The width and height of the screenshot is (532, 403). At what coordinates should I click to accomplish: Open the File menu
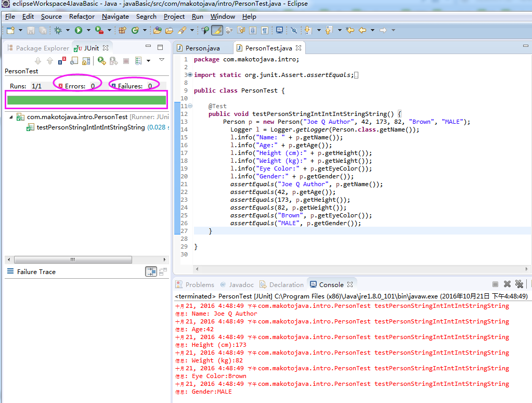10,16
